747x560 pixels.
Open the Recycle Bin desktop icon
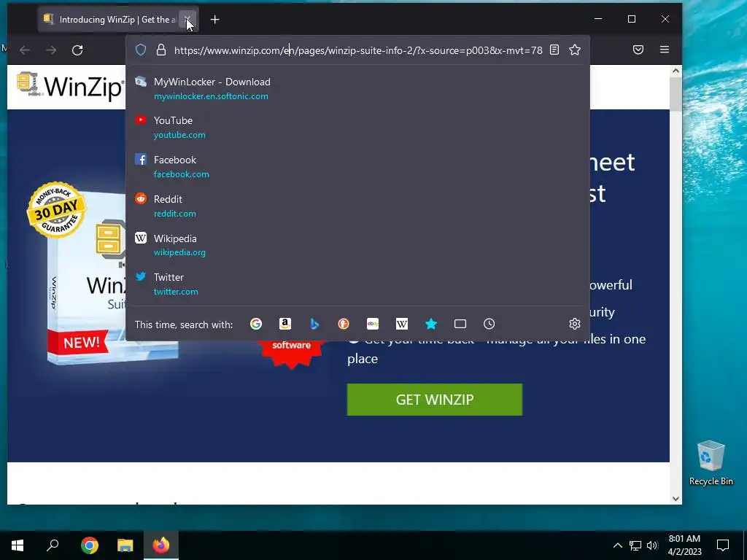[711, 463]
